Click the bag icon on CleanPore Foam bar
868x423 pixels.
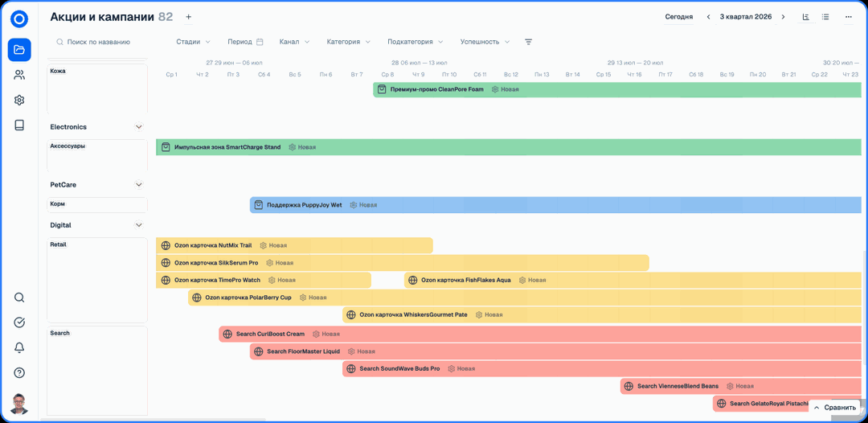[382, 89]
